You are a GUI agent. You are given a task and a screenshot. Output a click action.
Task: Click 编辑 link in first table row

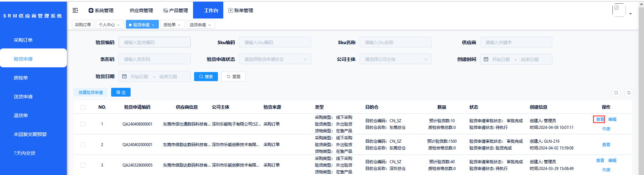(x=612, y=119)
